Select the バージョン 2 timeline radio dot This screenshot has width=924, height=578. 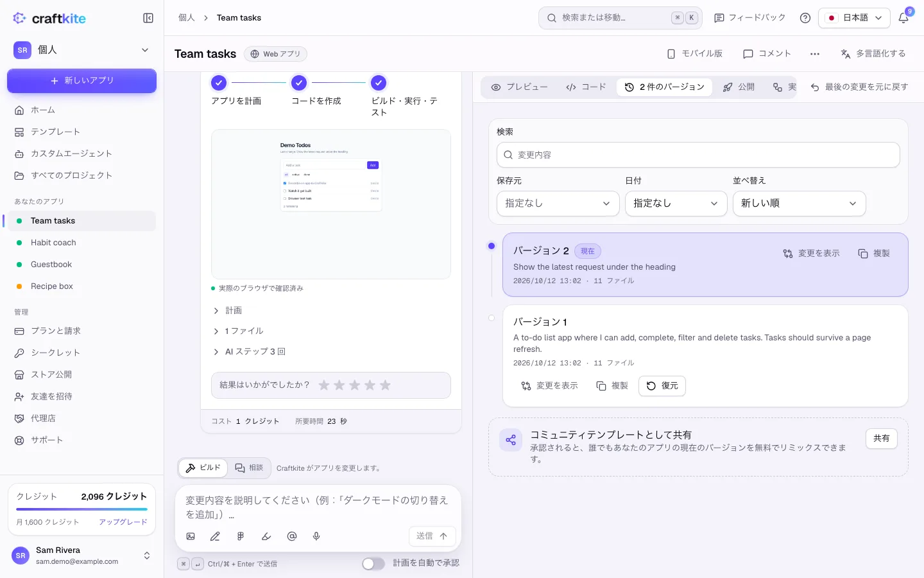(492, 246)
